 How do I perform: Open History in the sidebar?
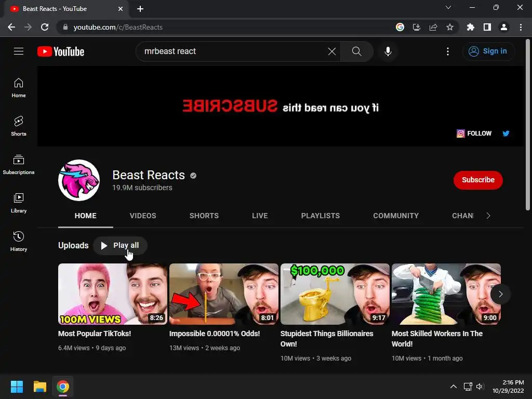pos(19,241)
